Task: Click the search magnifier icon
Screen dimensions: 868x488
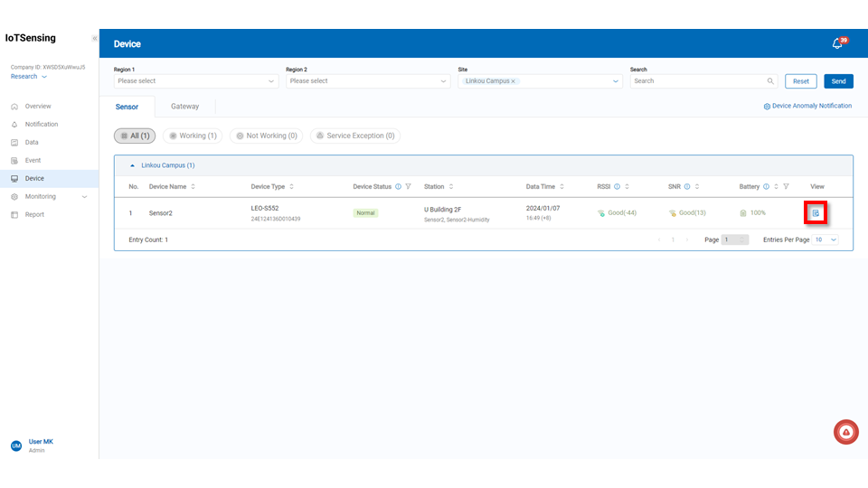Action: [x=770, y=81]
